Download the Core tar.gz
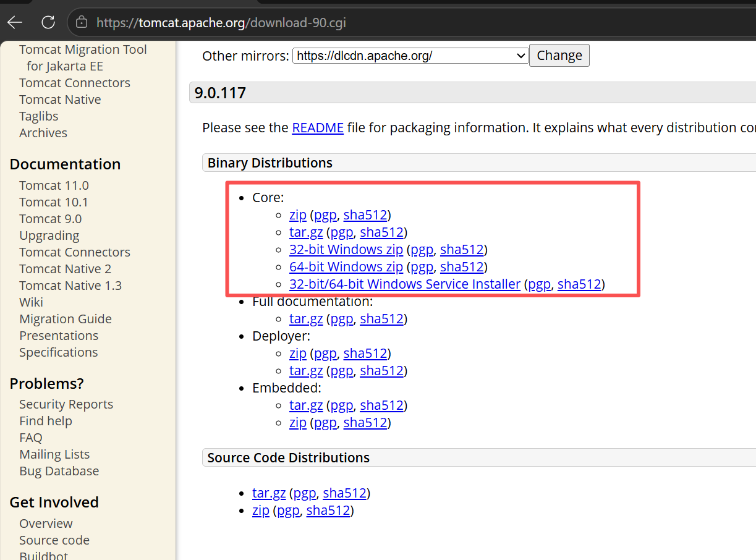The height and width of the screenshot is (560, 756). pos(306,232)
